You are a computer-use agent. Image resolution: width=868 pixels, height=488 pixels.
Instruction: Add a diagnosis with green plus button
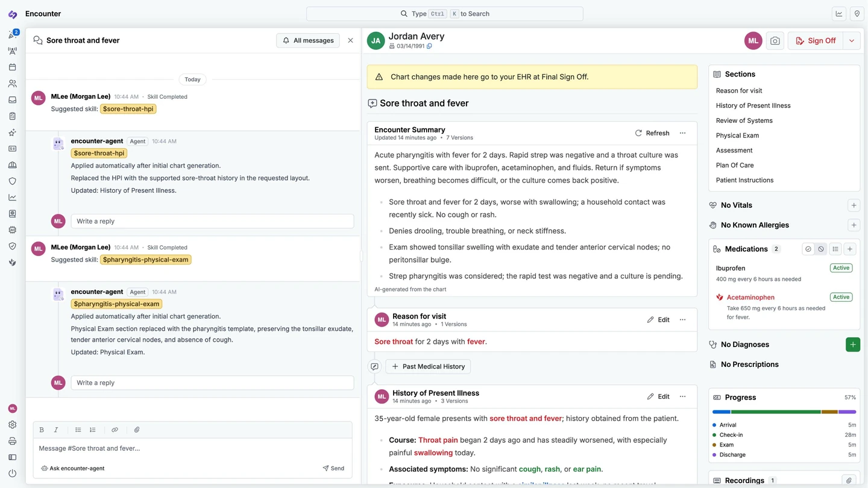point(853,345)
